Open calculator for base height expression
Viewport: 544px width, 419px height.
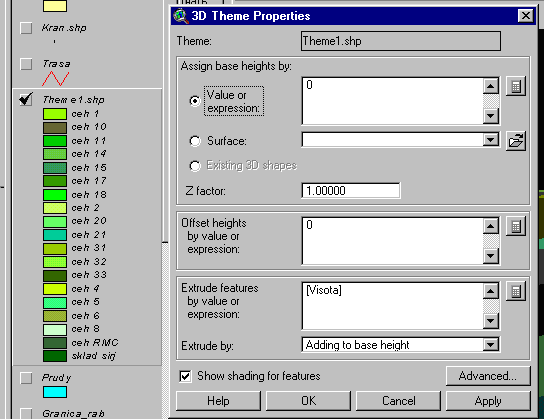point(516,86)
